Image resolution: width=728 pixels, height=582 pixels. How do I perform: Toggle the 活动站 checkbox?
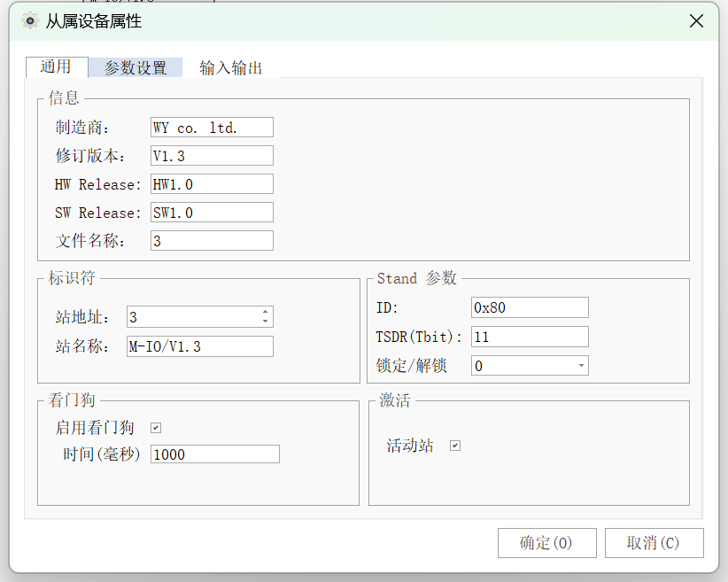pyautogui.click(x=455, y=446)
